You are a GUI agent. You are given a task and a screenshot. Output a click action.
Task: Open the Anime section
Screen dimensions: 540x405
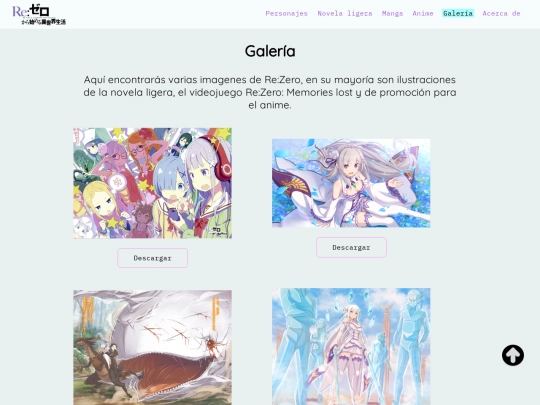click(423, 13)
